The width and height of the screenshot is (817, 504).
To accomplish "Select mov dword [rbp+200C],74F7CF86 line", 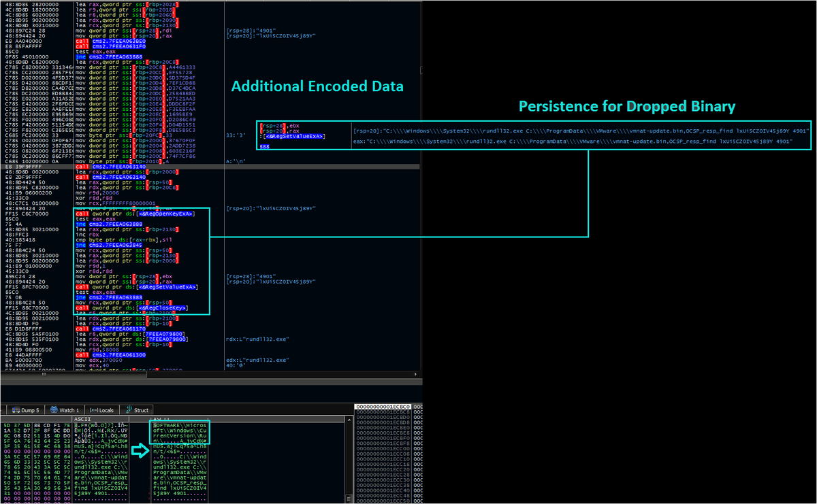I will point(135,156).
